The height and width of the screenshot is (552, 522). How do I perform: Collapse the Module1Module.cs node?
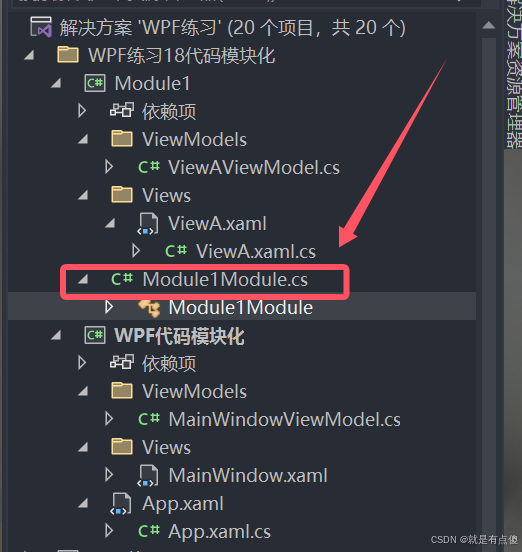[83, 280]
